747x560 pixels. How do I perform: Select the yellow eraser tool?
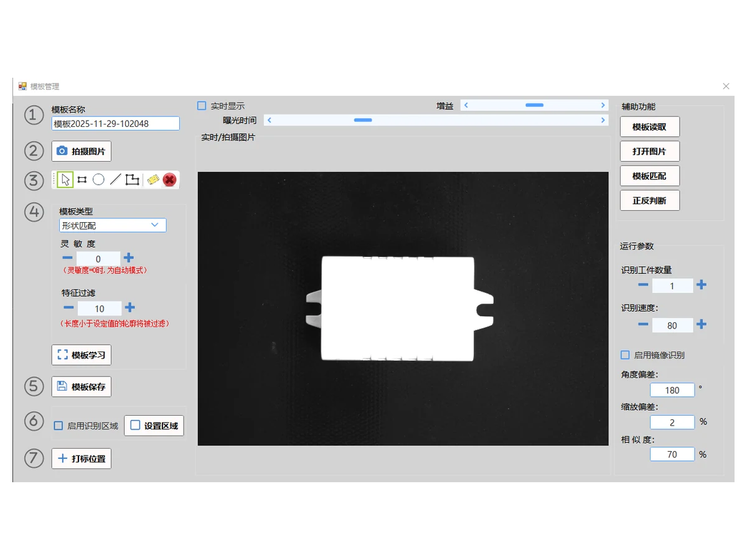pos(153,180)
